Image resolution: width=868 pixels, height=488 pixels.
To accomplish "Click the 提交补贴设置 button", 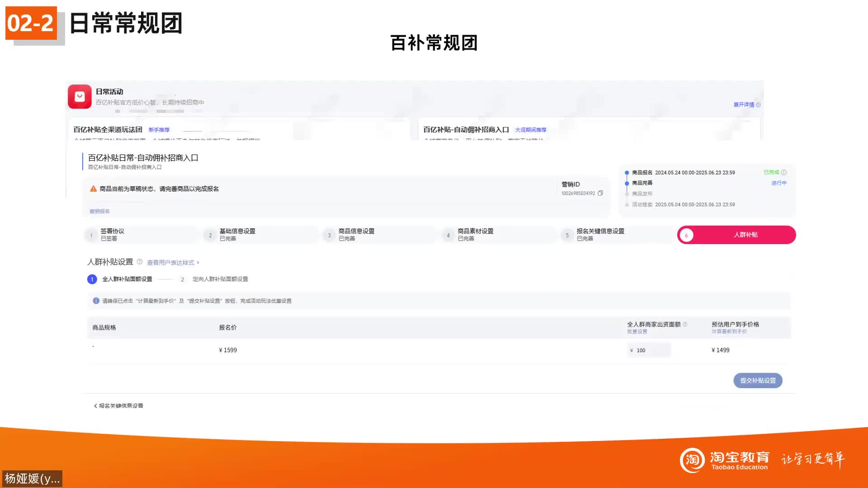I will coord(758,380).
